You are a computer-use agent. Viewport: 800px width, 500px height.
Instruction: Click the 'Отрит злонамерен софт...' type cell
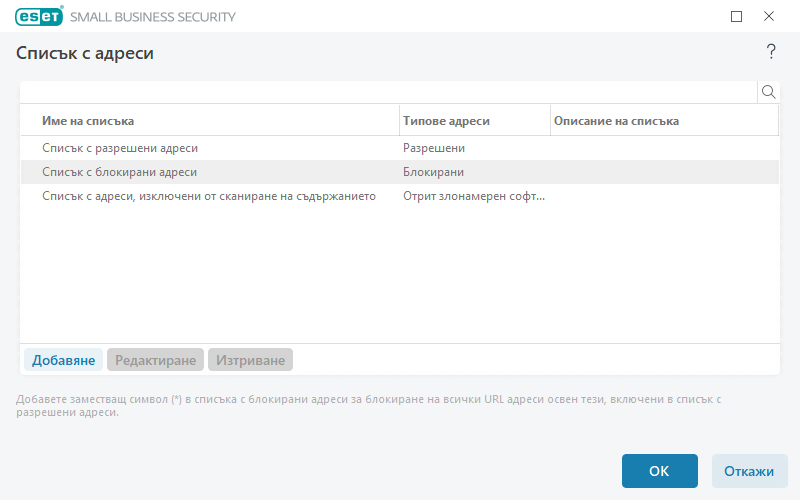pos(474,197)
